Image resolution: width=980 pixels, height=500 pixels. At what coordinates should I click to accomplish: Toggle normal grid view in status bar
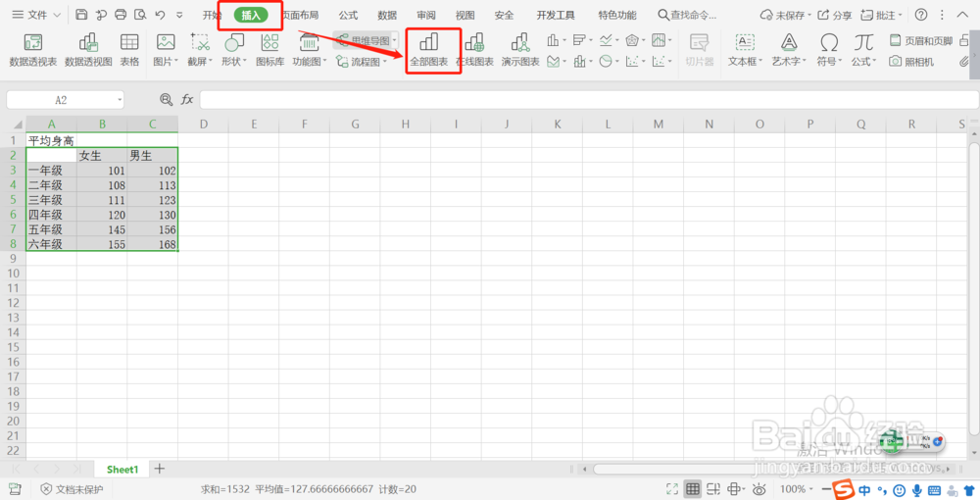pyautogui.click(x=693, y=489)
